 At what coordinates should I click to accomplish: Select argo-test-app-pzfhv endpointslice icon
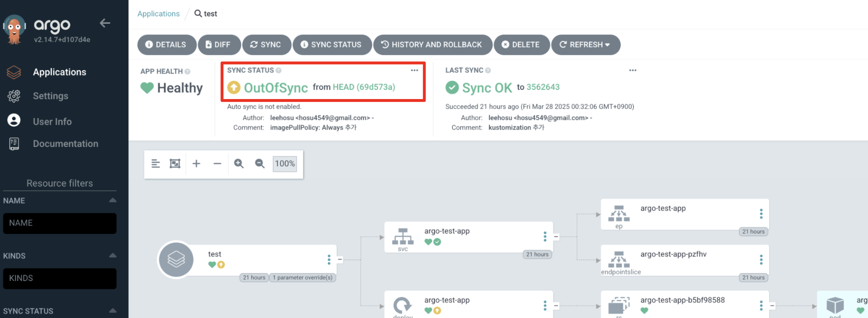[x=619, y=259]
